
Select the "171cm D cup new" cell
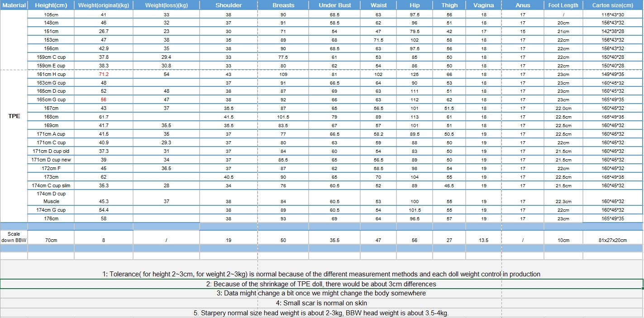point(51,160)
